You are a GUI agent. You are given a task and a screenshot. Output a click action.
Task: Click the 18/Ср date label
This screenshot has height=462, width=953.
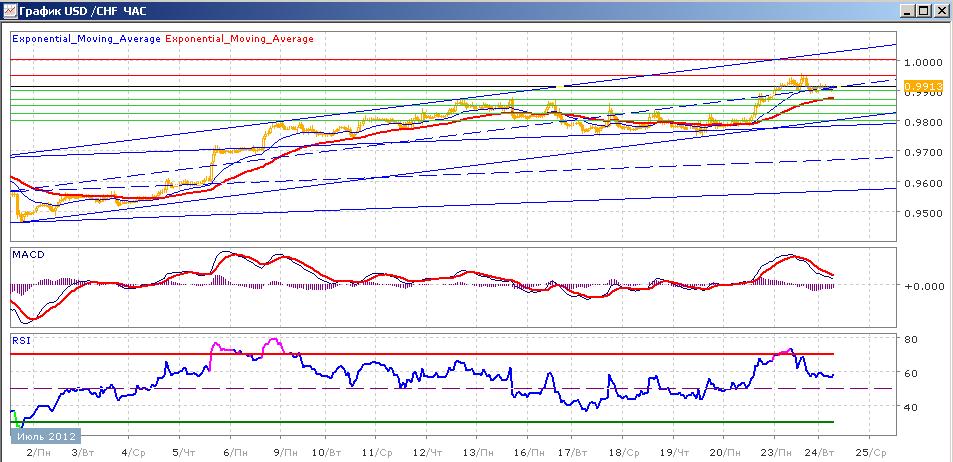pyautogui.click(x=622, y=453)
